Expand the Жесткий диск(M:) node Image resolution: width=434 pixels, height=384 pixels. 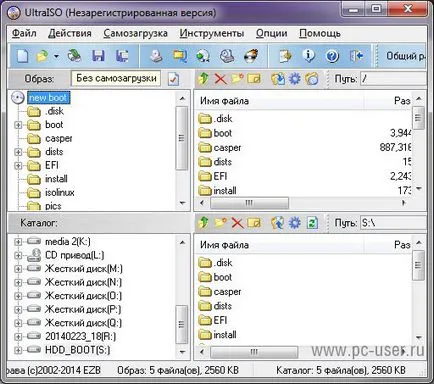coord(18,269)
